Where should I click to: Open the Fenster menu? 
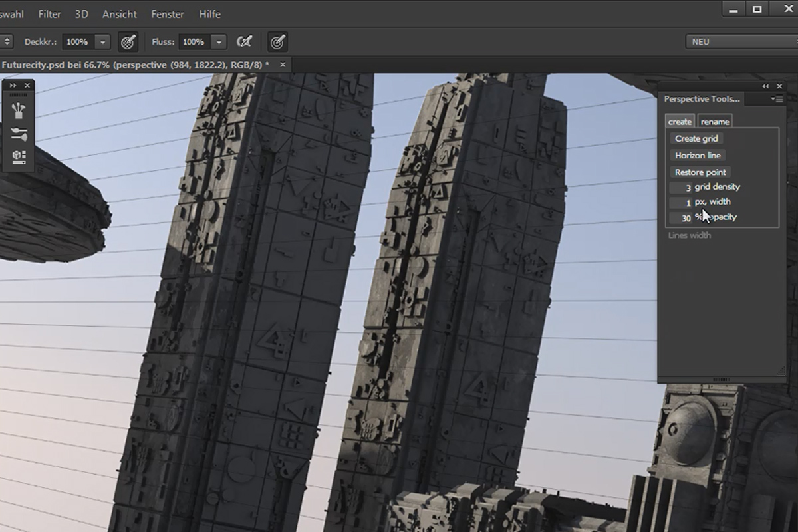pyautogui.click(x=168, y=14)
